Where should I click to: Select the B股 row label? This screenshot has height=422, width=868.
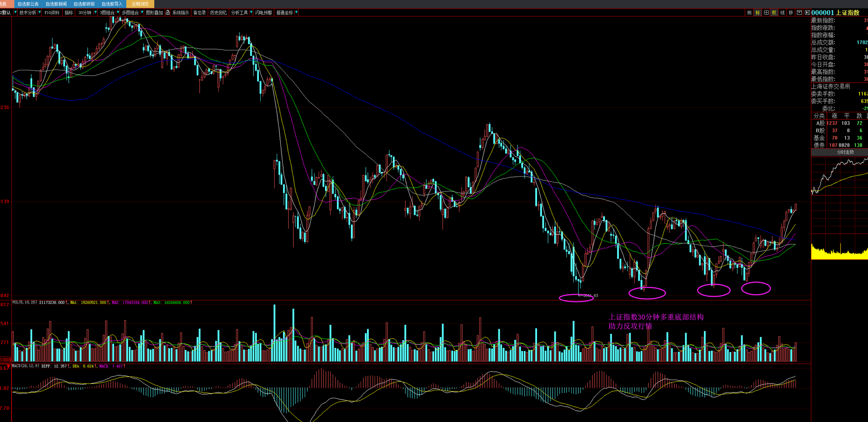click(x=820, y=130)
